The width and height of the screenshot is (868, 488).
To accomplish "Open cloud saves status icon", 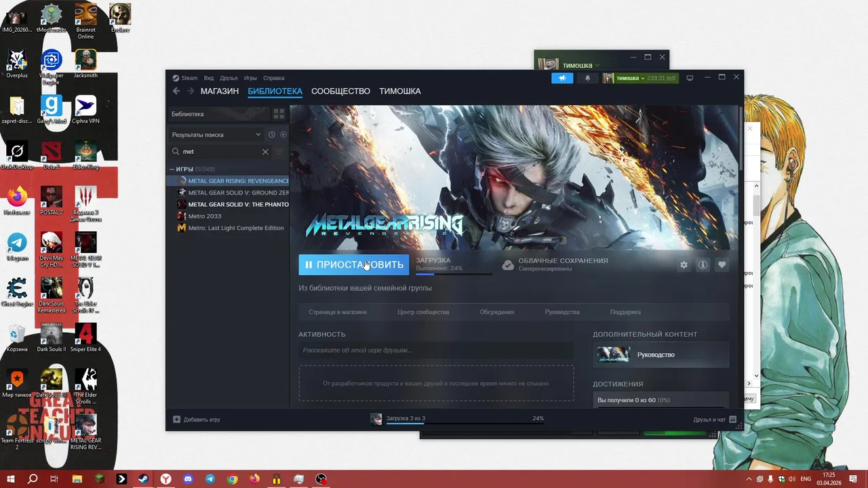I will tap(508, 265).
